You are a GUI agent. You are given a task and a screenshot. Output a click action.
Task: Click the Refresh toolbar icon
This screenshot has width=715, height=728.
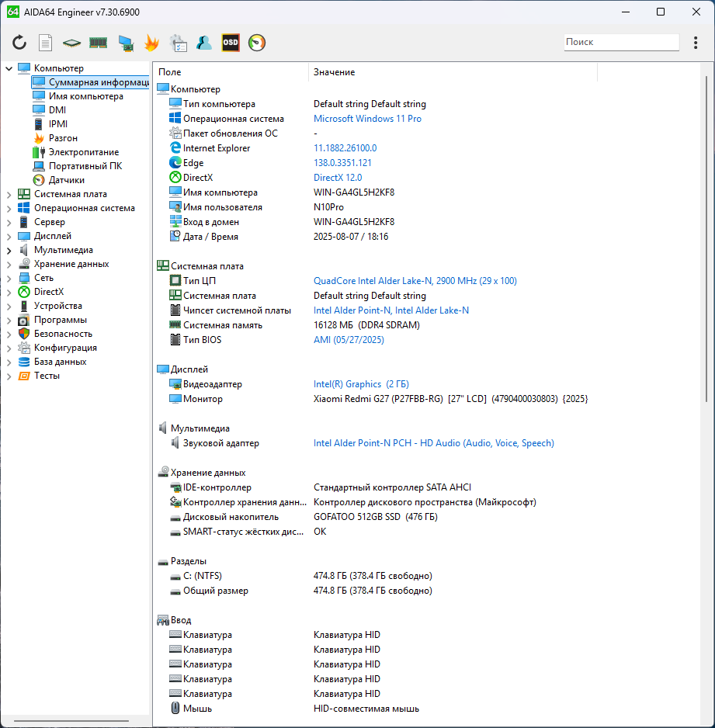(19, 43)
